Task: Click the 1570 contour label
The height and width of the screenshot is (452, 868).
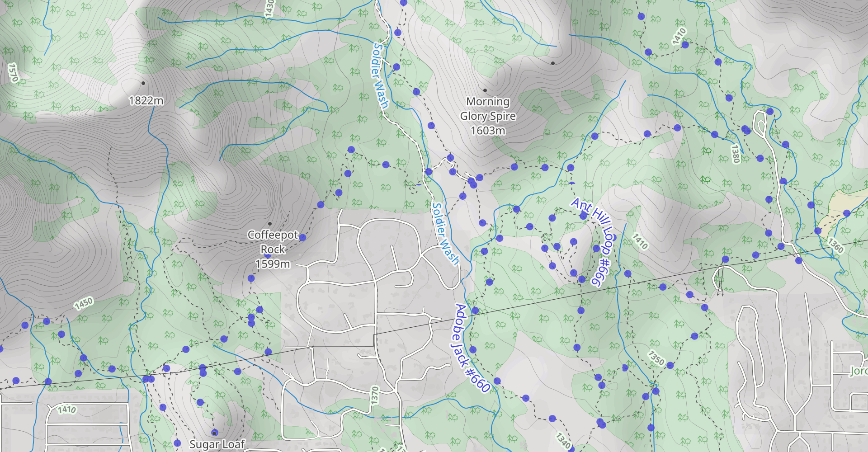Action: coord(14,73)
